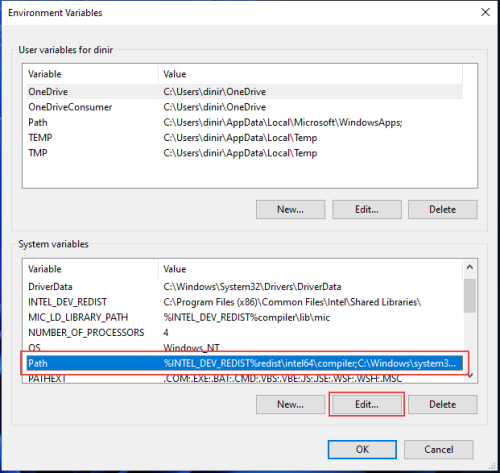Select the user Path variable row
This screenshot has width=500, height=473.
point(245,122)
